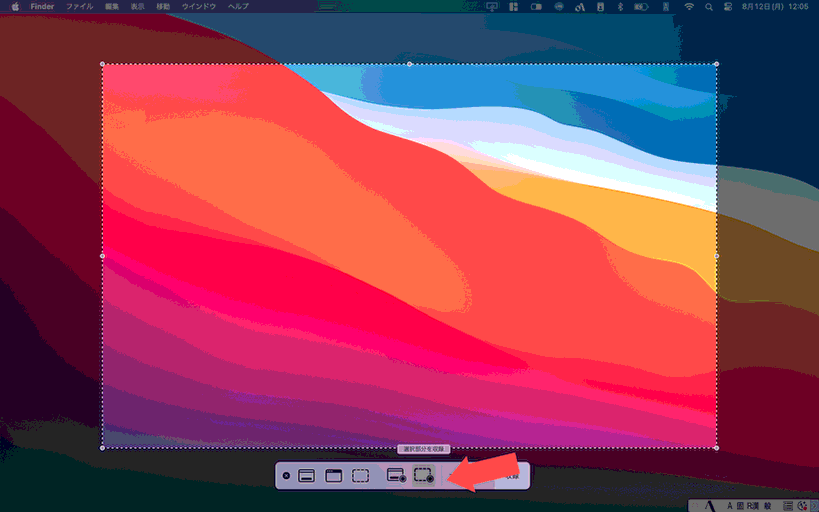819x512 pixels.
Task: Select record entire screen icon
Action: pyautogui.click(x=396, y=475)
